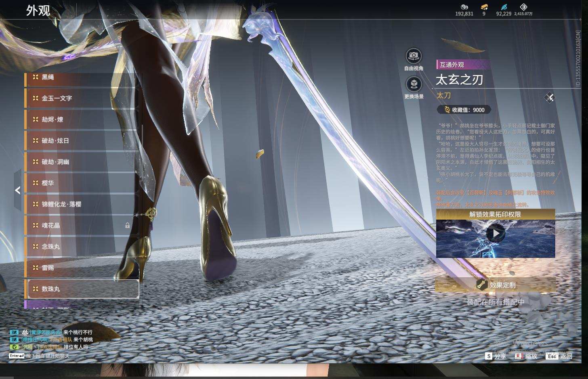
Task: Click the chat message 来个桃行不行
Action: pyautogui.click(x=78, y=333)
